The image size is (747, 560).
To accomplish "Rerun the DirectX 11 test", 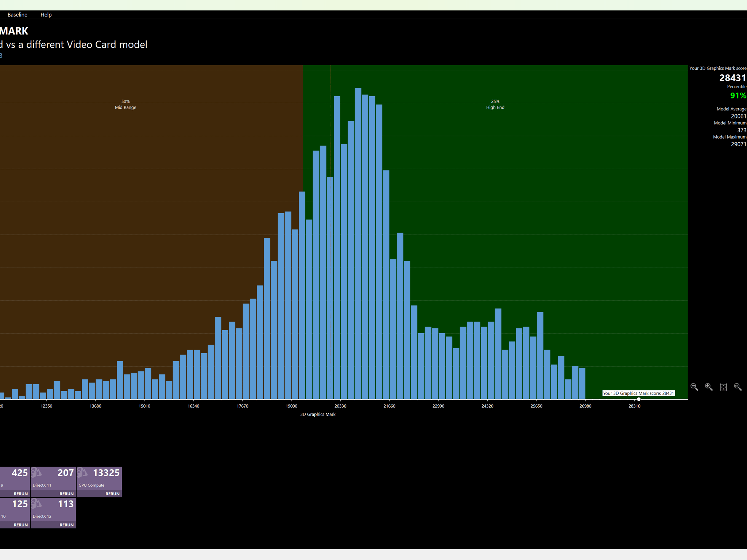I will [x=67, y=494].
